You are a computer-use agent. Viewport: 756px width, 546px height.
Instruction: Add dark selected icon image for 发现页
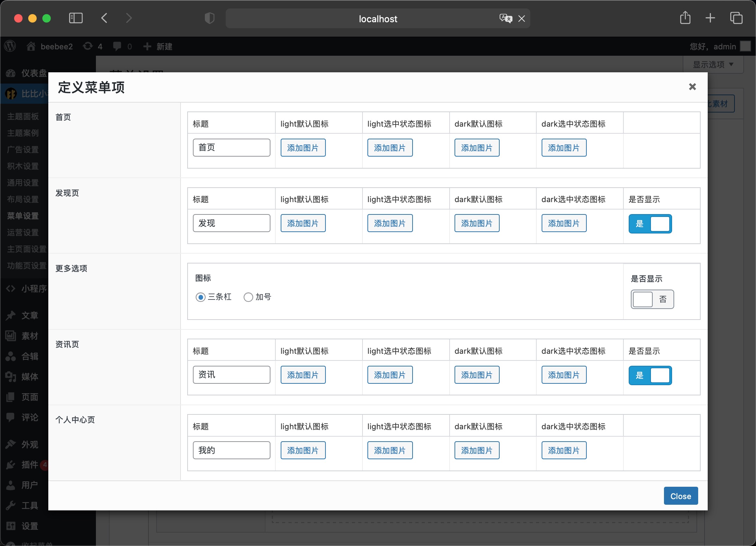564,223
